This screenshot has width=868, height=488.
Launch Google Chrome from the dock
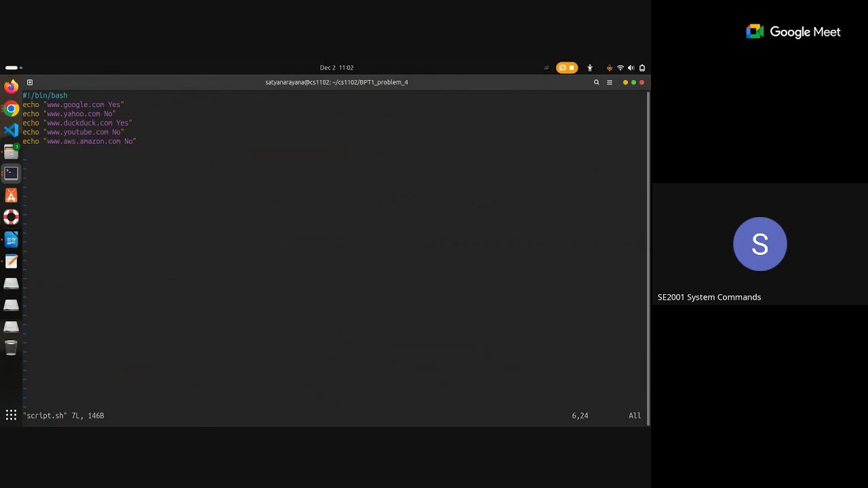[x=11, y=108]
